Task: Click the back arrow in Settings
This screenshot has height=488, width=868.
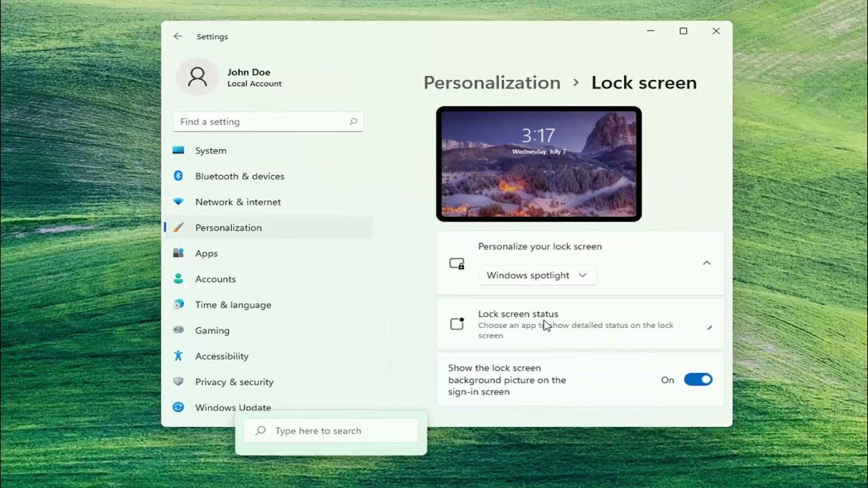Action: [x=178, y=37]
